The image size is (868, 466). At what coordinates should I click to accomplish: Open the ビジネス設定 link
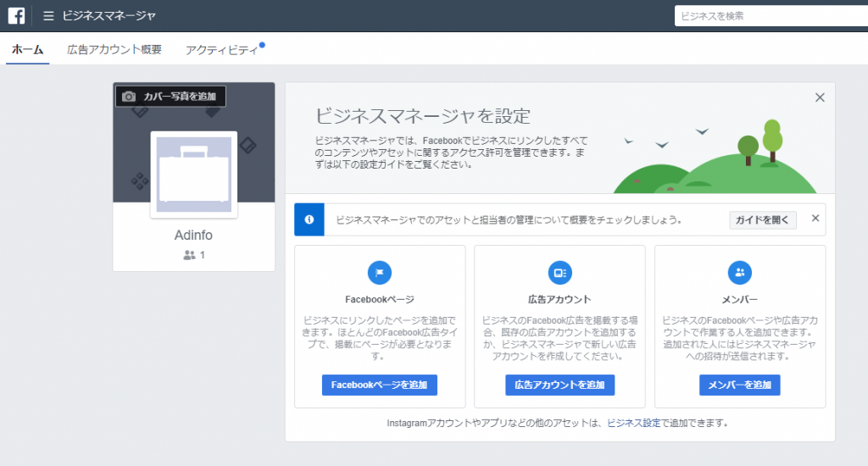coord(634,423)
